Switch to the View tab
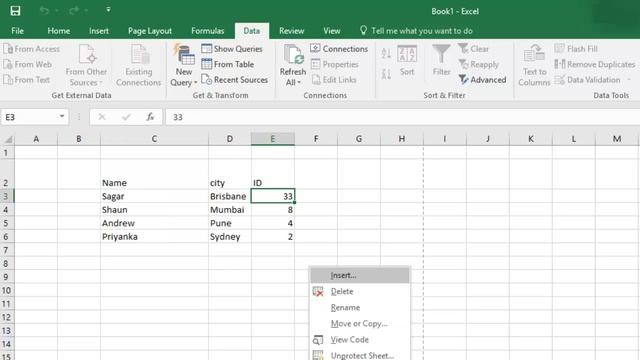The height and width of the screenshot is (360, 640). pyautogui.click(x=331, y=31)
